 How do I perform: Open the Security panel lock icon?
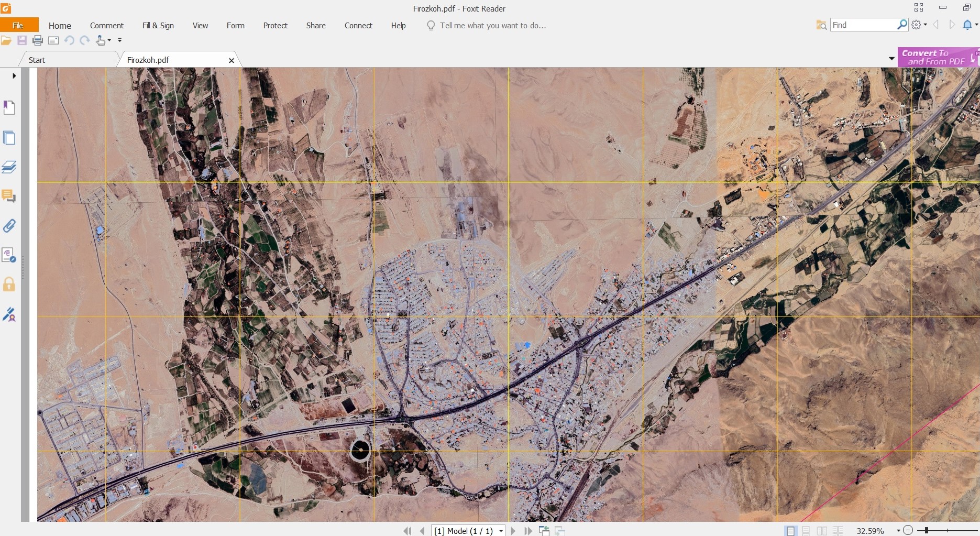coord(9,285)
